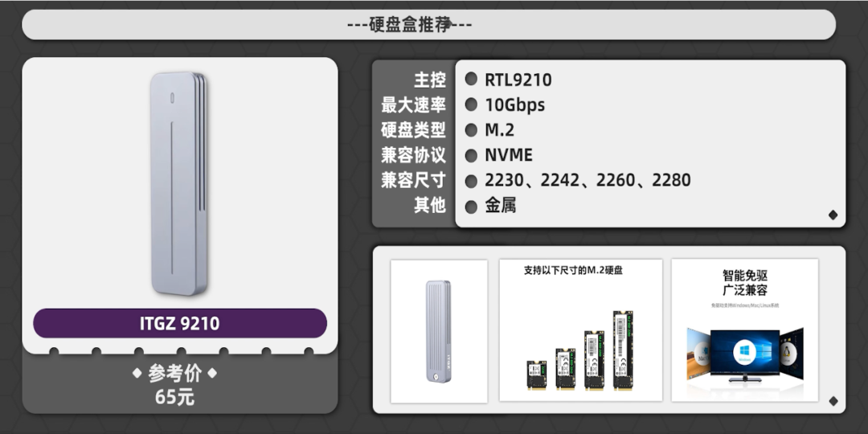Viewport: 868px width, 434px height.
Task: Click the 智能免驱 heading text
Action: click(x=745, y=276)
